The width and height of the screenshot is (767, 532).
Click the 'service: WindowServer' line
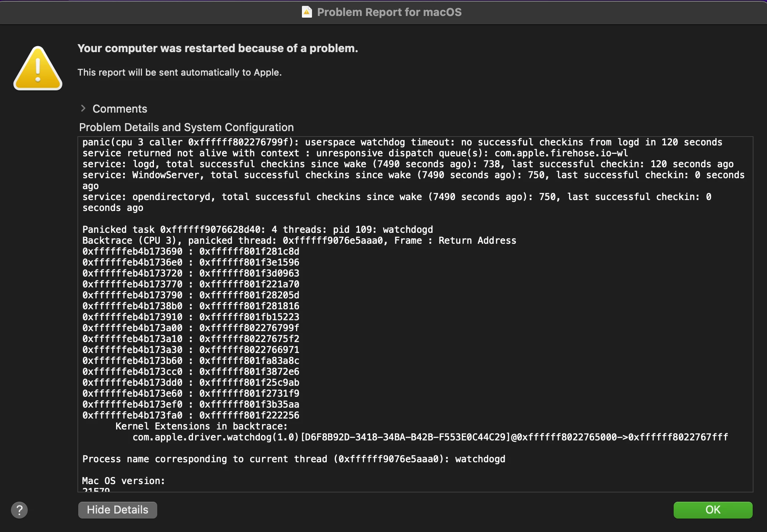click(x=413, y=180)
